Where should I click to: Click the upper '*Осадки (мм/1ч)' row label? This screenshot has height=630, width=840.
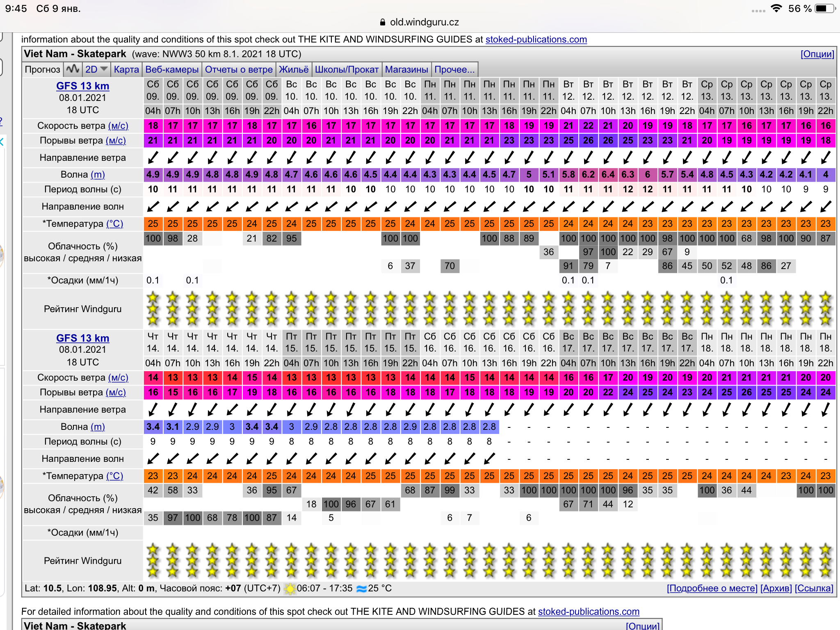coord(83,280)
